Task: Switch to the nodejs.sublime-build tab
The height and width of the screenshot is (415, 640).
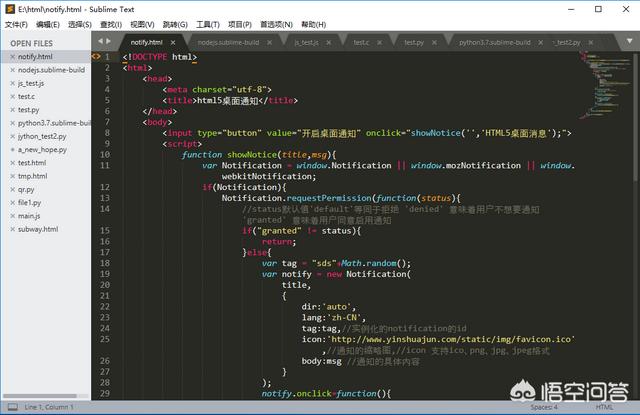Action: [229, 43]
